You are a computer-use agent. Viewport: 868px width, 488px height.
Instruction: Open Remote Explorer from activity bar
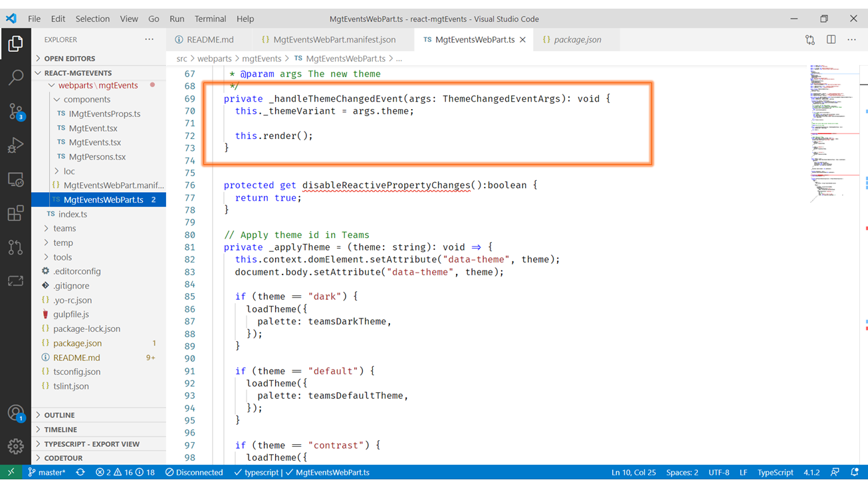(x=15, y=180)
